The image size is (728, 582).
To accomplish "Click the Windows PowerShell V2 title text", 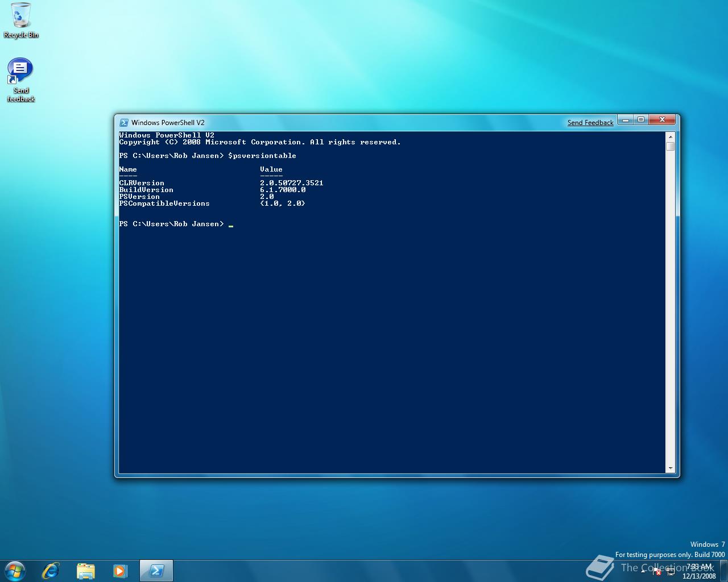I will (x=168, y=123).
